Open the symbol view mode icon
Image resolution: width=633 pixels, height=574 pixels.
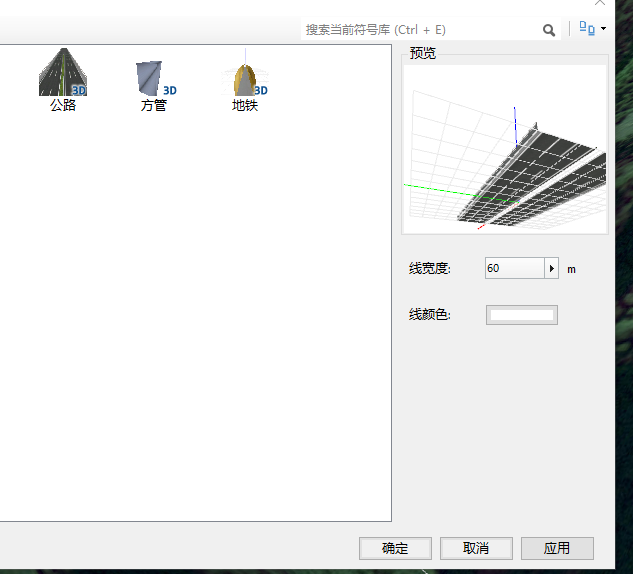pyautogui.click(x=587, y=28)
